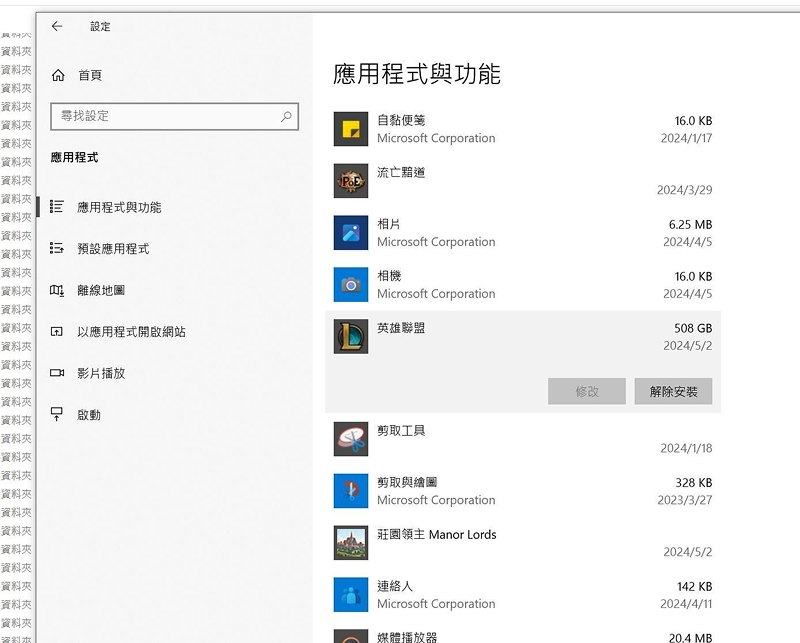Click the disabled 修改 button
800x643 pixels.
click(587, 391)
